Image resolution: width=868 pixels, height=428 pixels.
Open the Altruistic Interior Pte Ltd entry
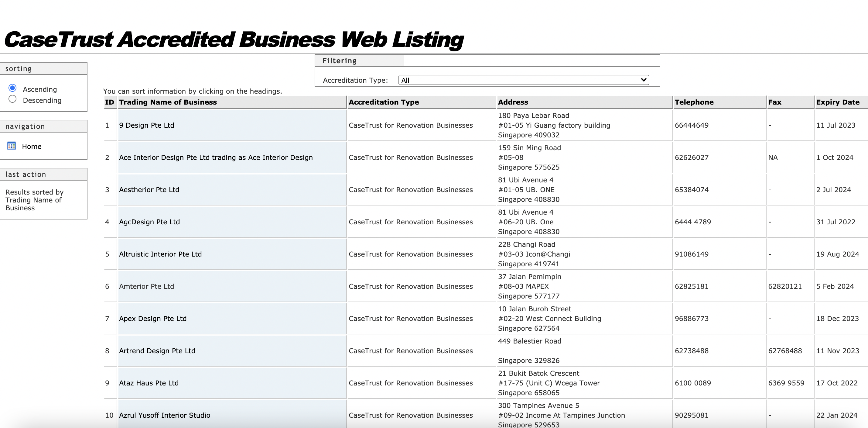[x=160, y=254]
